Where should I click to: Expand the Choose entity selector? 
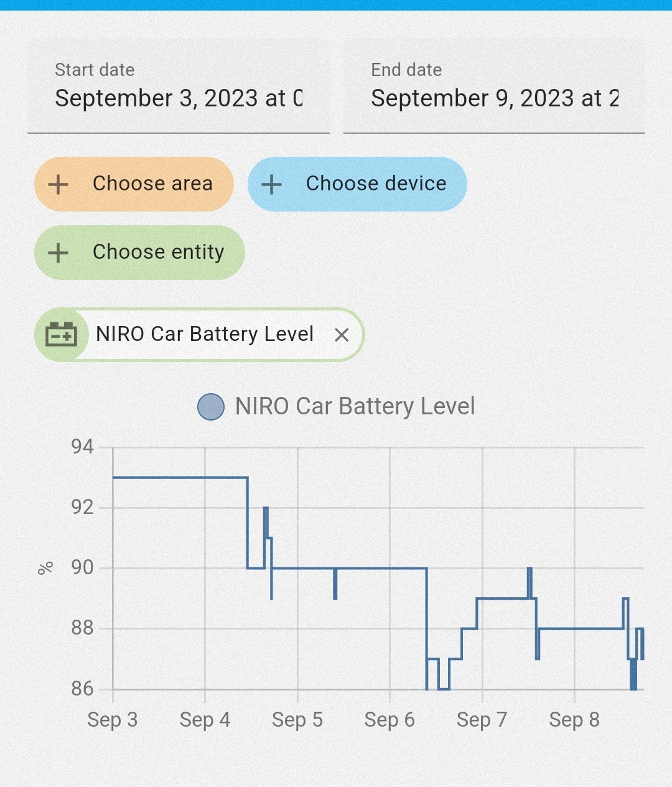point(139,253)
